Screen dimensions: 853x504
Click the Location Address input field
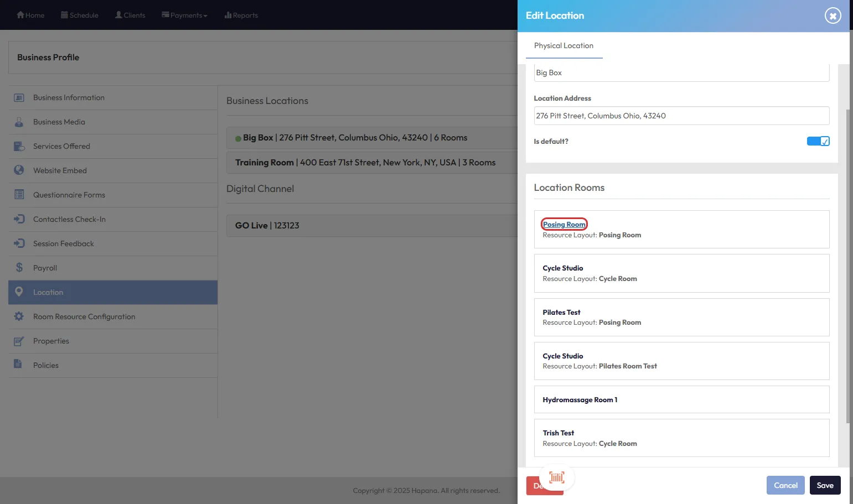point(681,116)
